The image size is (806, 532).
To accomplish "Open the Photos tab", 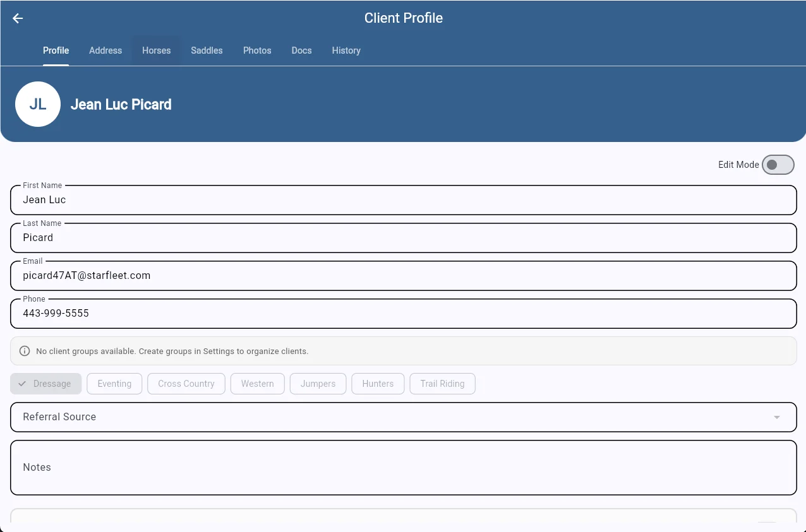I will click(x=257, y=50).
